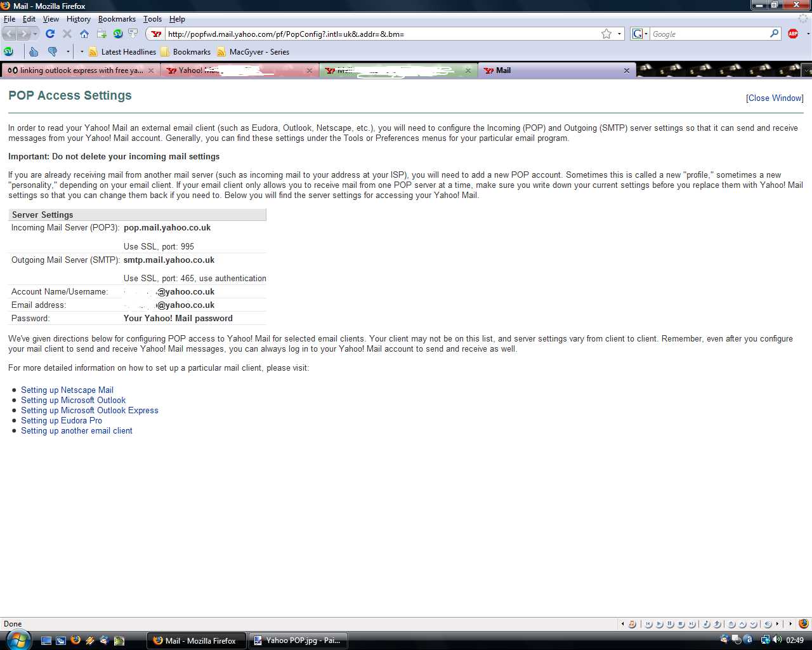Open the File menu
The width and height of the screenshot is (812, 650).
click(x=10, y=19)
